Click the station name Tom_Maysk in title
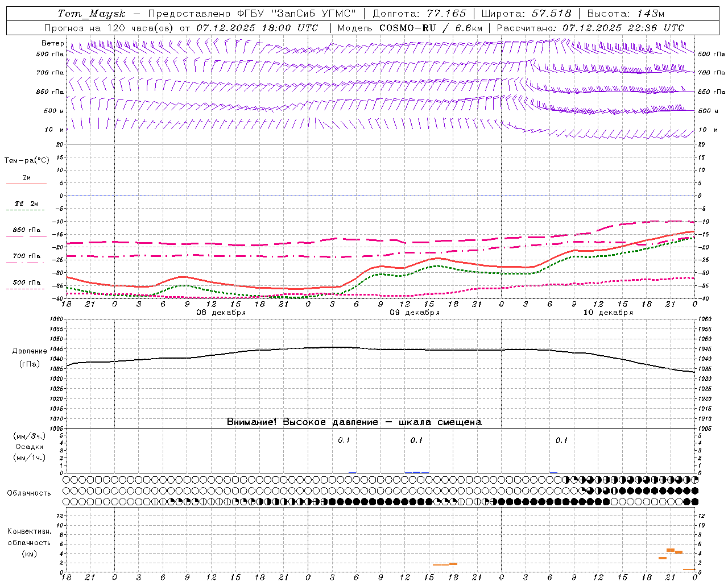 click(x=92, y=14)
